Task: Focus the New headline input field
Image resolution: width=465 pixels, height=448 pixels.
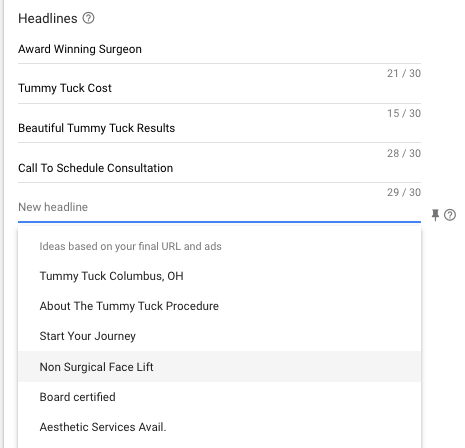Action: [219, 207]
